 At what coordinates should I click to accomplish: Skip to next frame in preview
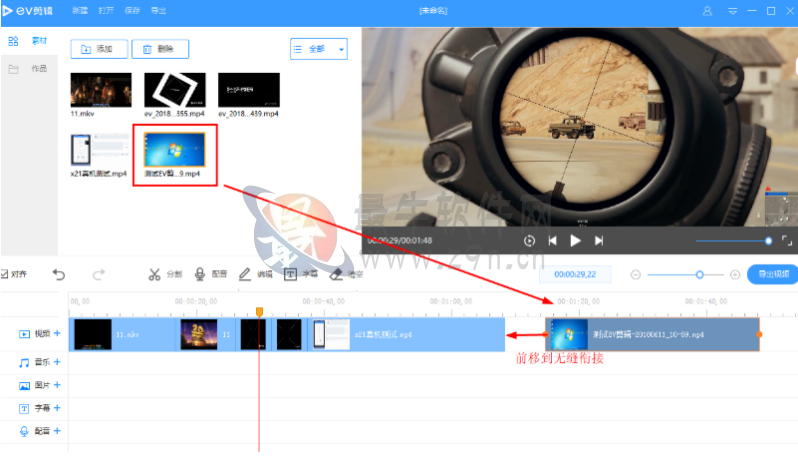point(599,241)
